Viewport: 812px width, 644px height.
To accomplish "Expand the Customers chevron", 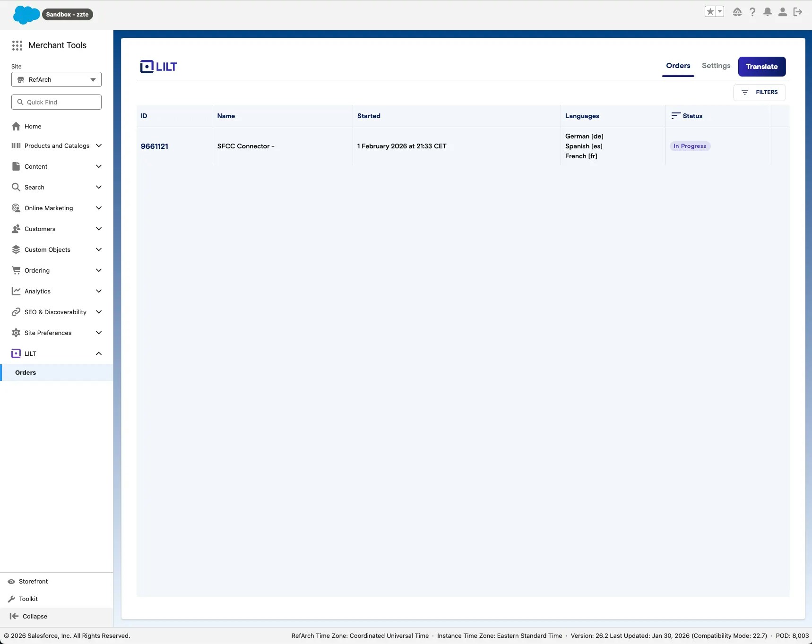I will [x=99, y=229].
